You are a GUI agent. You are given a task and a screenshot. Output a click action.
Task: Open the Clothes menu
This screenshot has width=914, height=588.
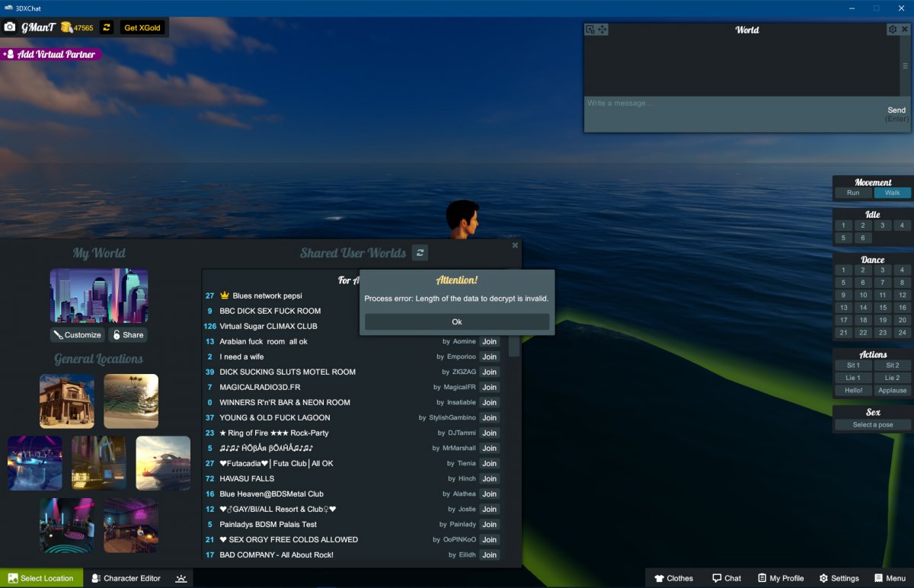coord(673,578)
